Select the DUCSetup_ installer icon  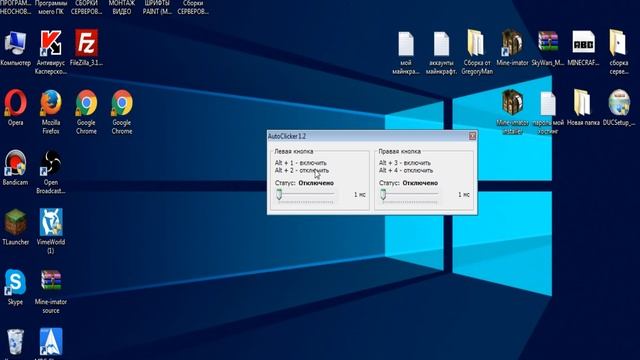619,102
